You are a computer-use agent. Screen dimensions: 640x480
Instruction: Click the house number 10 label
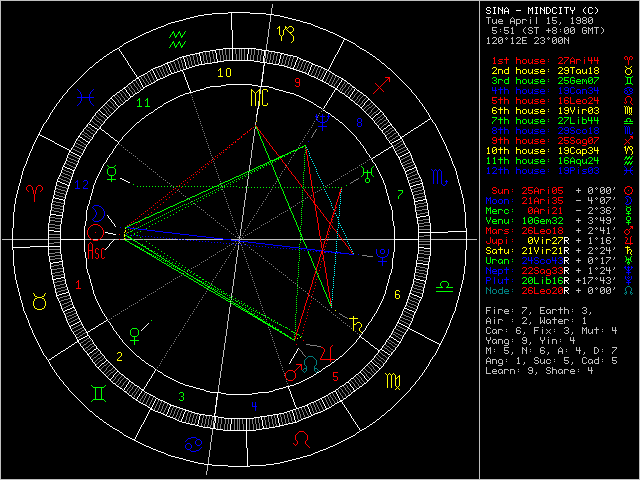(x=225, y=72)
